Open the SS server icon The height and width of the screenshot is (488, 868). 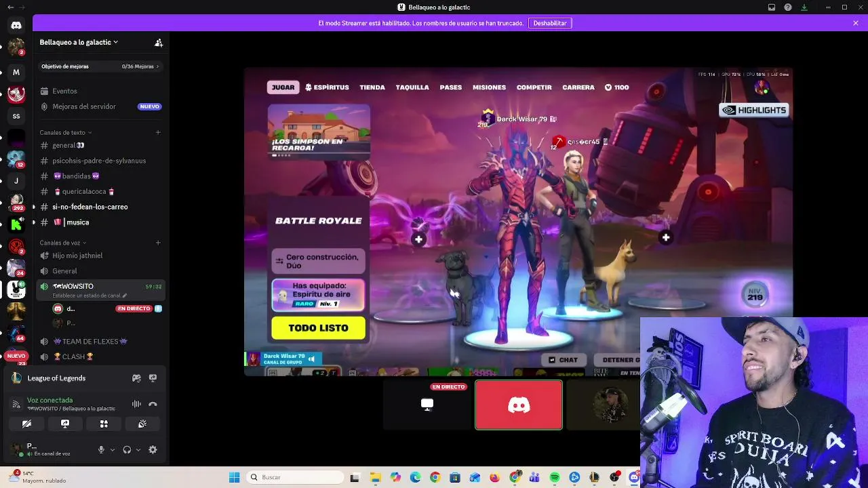[16, 116]
